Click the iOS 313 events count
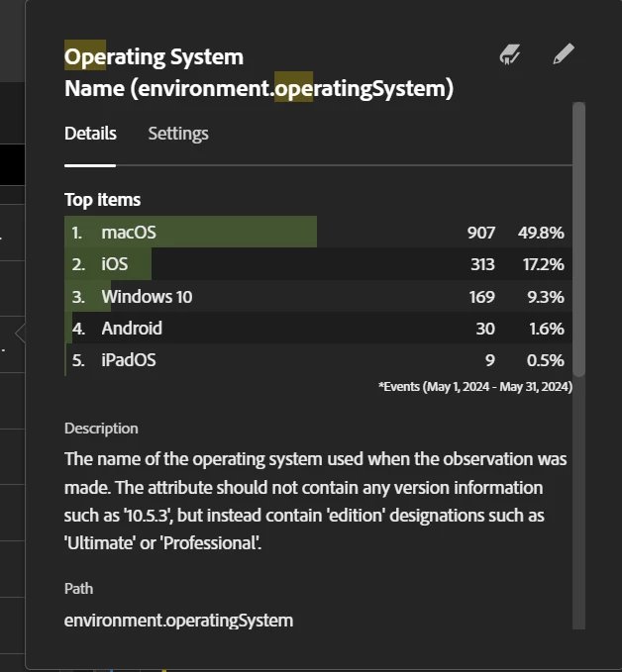622x672 pixels. 482,264
